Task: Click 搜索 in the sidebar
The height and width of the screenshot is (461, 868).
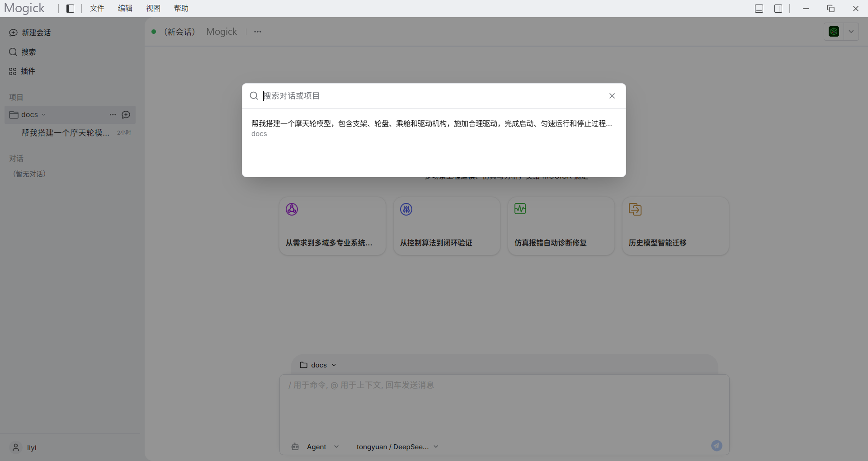Action: (23, 52)
